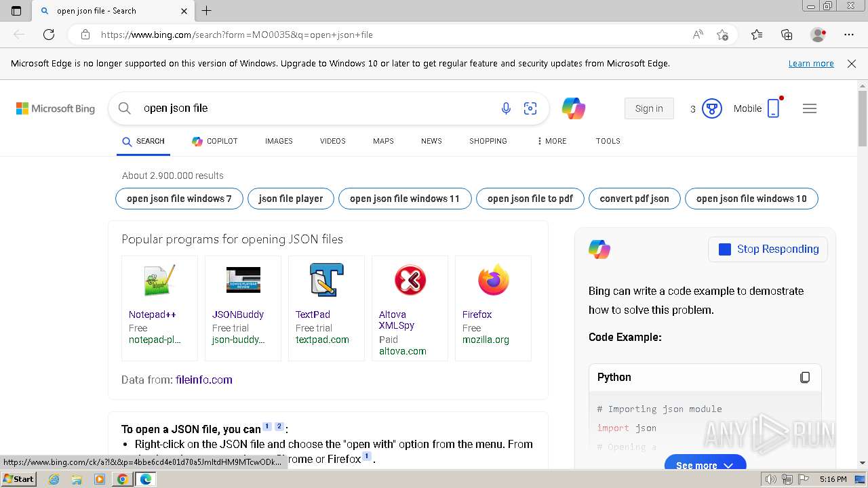Screen dimensions: 868x488
Task: Reload the page with refresh icon
Action: [49, 35]
